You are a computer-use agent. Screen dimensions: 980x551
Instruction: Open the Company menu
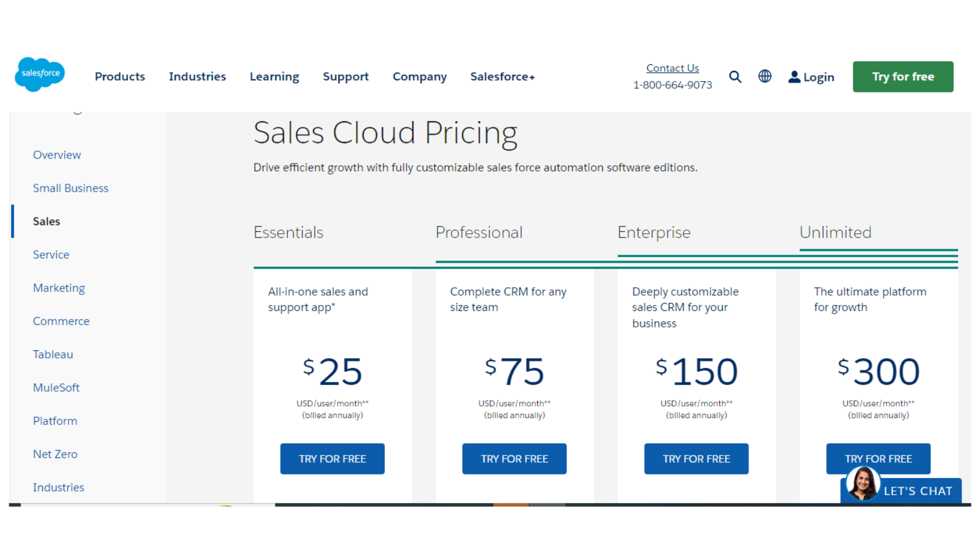coord(420,77)
